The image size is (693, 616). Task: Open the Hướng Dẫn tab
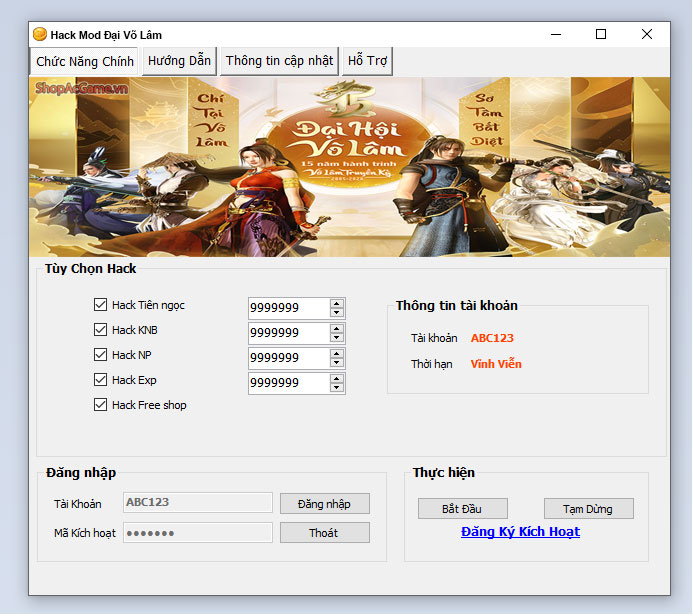(179, 61)
